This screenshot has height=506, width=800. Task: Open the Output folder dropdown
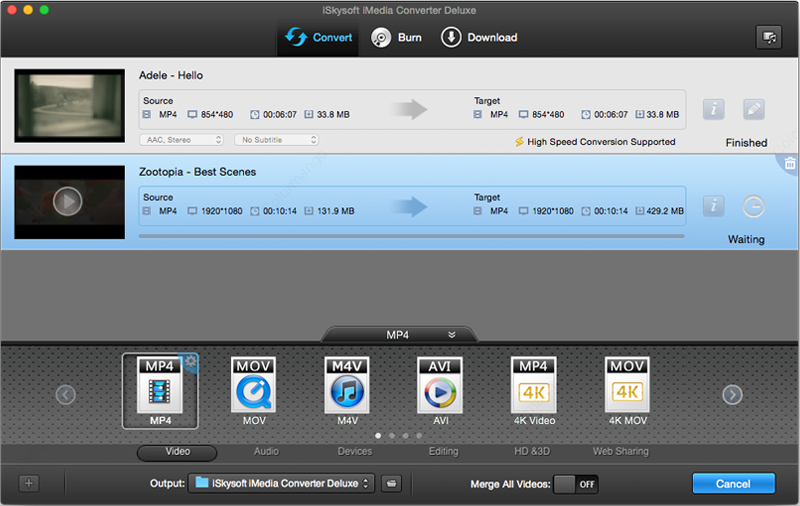[281, 483]
